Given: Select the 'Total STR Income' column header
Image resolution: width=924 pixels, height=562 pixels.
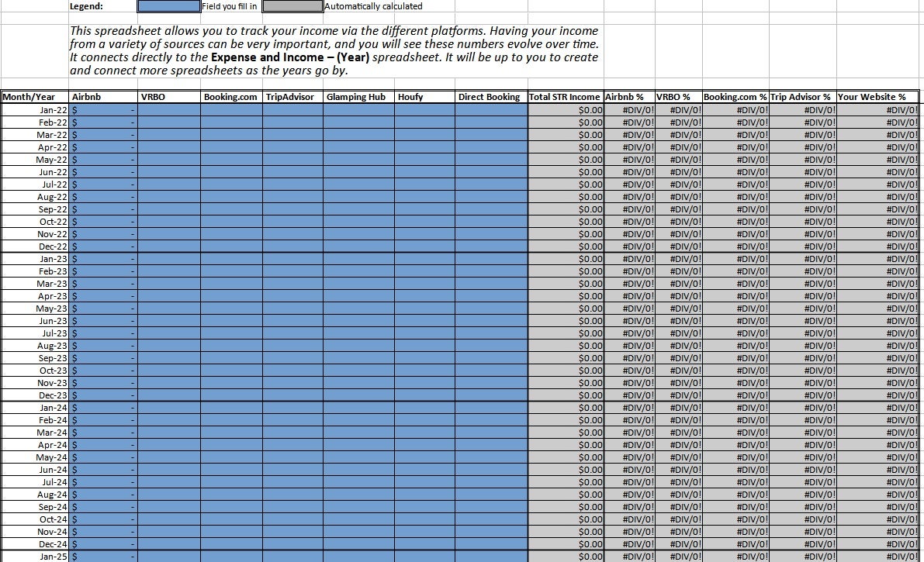Looking at the screenshot, I should [566, 97].
